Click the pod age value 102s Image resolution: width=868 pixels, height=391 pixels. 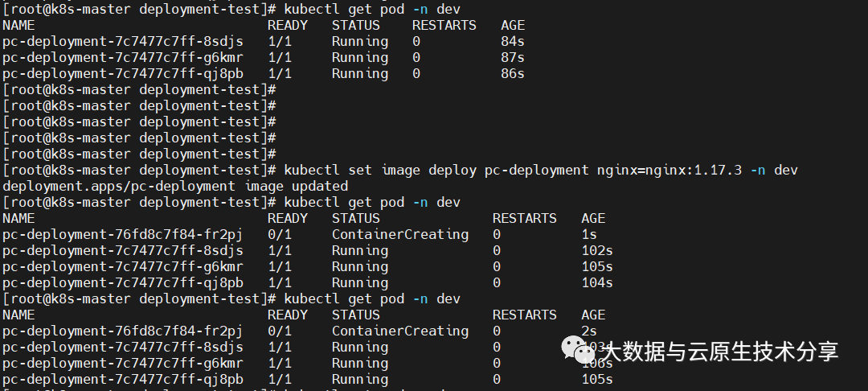(x=596, y=250)
